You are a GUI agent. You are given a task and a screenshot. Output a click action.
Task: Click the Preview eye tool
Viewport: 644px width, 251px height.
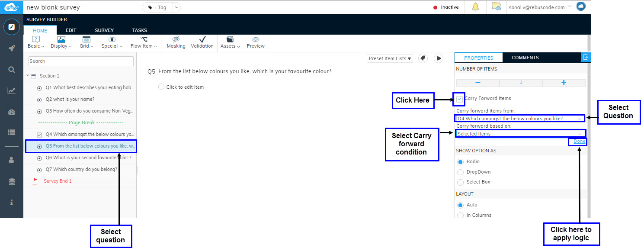[x=256, y=42]
